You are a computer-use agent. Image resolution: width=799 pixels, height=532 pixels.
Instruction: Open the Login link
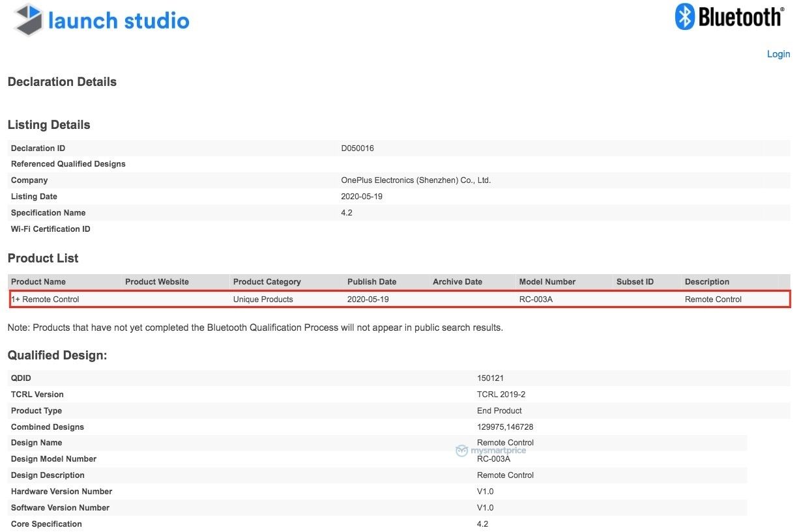pos(778,54)
